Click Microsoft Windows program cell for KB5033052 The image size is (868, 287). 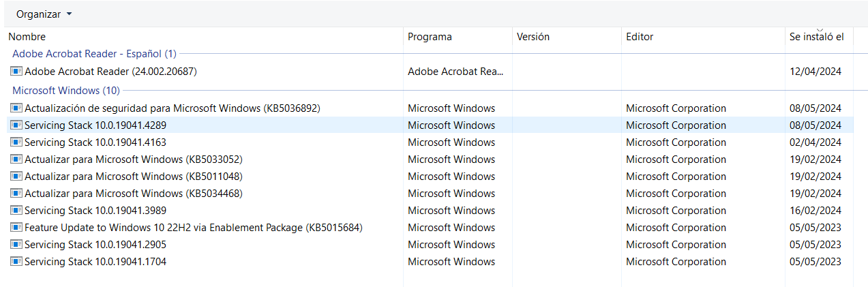(451, 160)
